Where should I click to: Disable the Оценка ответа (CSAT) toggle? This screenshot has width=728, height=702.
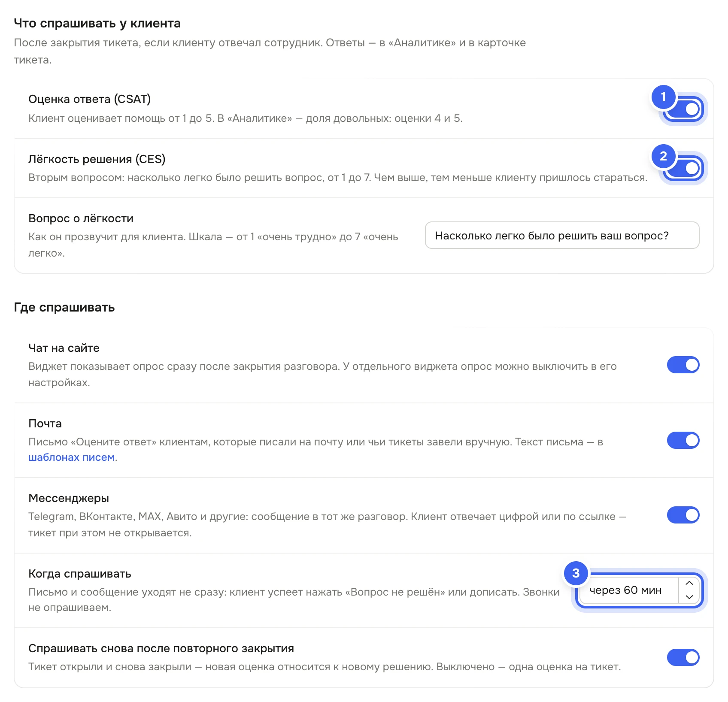click(x=683, y=109)
